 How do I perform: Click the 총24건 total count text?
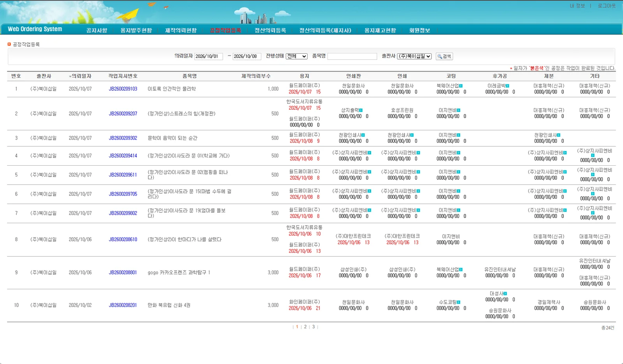tap(607, 328)
